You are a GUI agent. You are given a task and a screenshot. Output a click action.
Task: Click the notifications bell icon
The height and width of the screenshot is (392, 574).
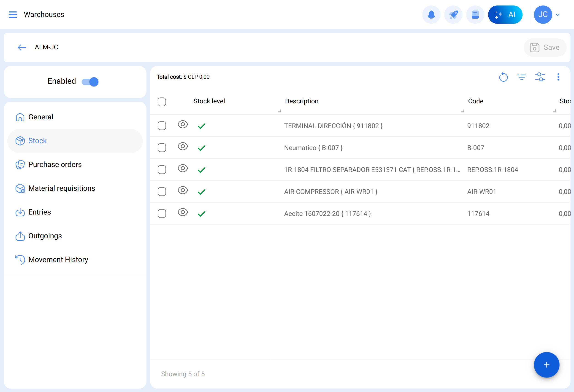[x=431, y=15]
